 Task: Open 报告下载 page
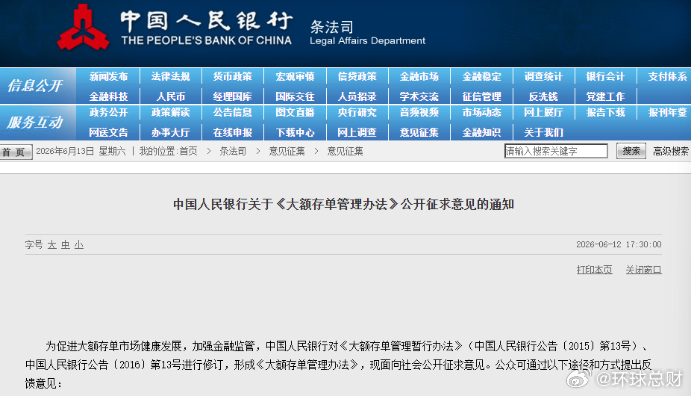(606, 112)
